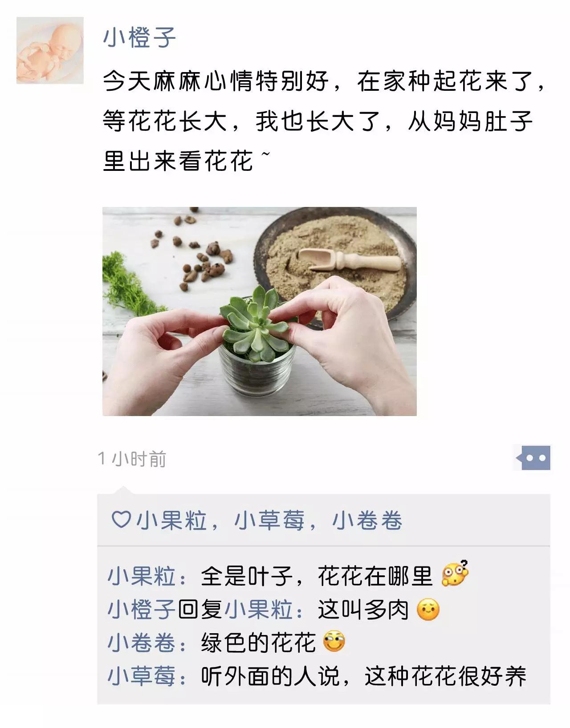Click the post text about planting flowers
This screenshot has height=728, width=570.
324,121
